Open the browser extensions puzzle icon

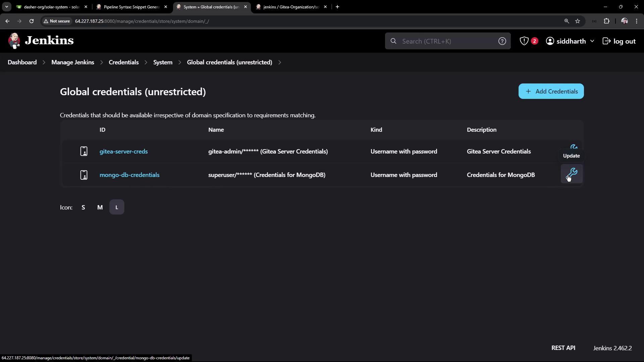606,21
